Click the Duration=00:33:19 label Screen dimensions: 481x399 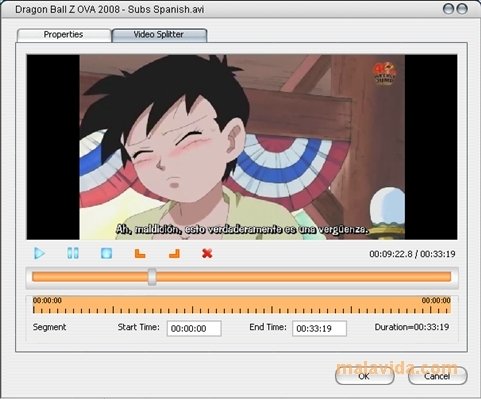pyautogui.click(x=412, y=327)
